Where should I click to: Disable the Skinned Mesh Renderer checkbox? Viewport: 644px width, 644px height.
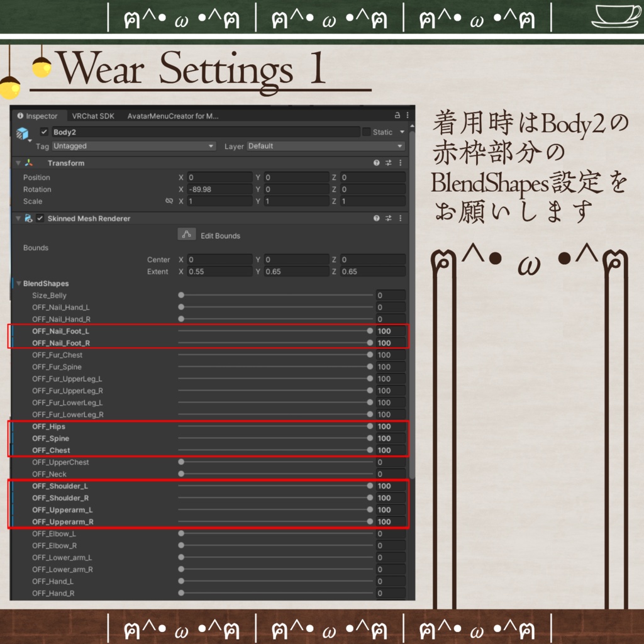pyautogui.click(x=40, y=218)
